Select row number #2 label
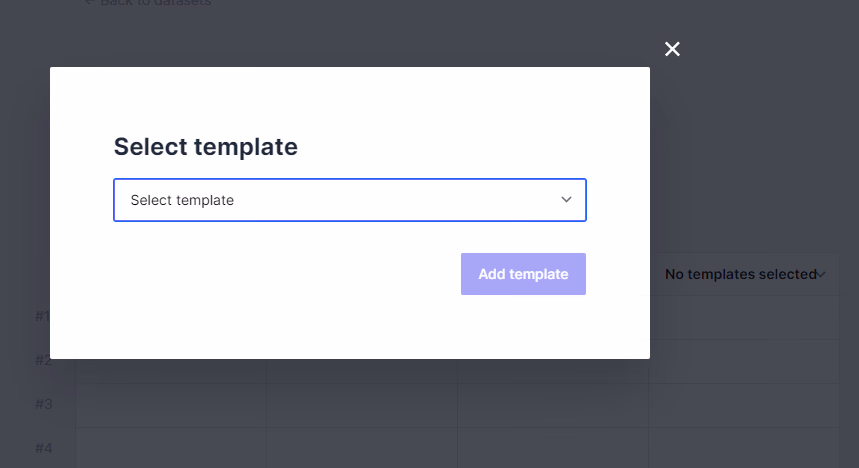859x468 pixels. click(x=43, y=361)
